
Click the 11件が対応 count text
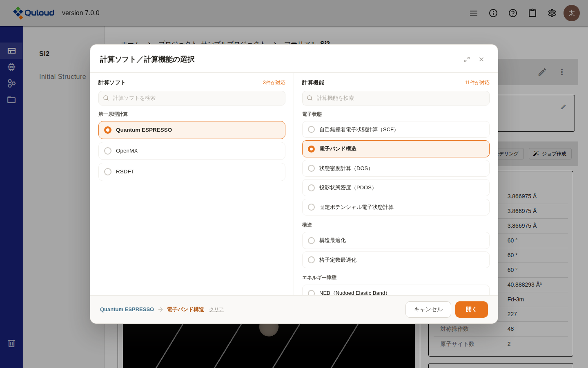[477, 83]
